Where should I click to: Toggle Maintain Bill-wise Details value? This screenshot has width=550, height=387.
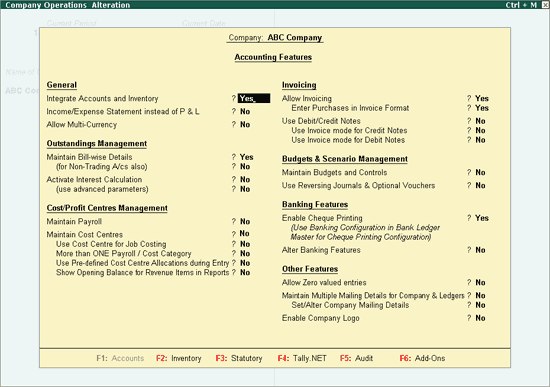point(247,157)
